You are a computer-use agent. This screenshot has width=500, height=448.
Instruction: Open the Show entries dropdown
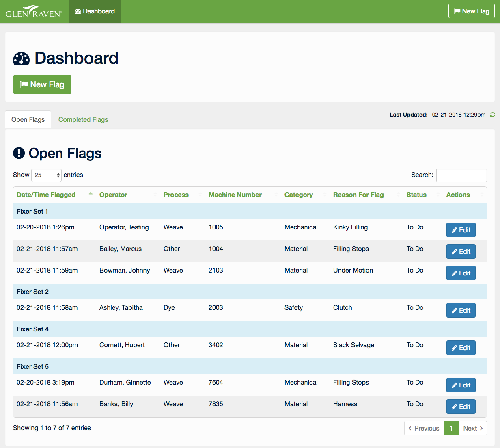(46, 175)
